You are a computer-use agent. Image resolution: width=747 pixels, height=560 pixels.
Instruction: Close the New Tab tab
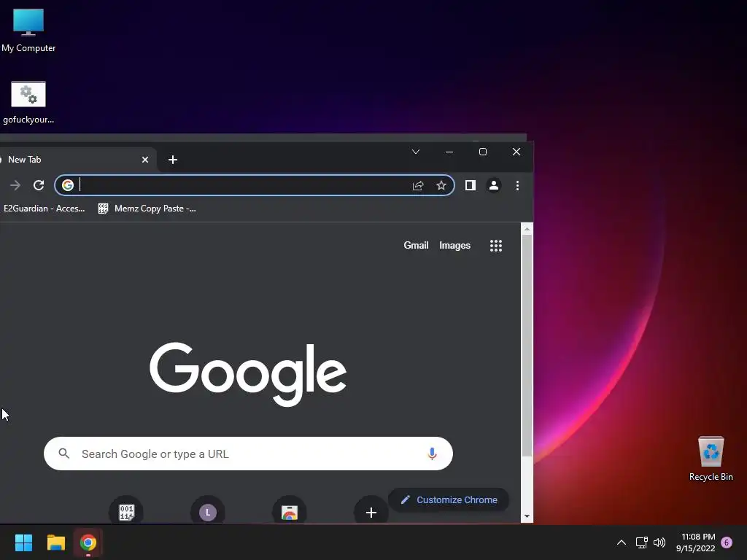tap(145, 160)
